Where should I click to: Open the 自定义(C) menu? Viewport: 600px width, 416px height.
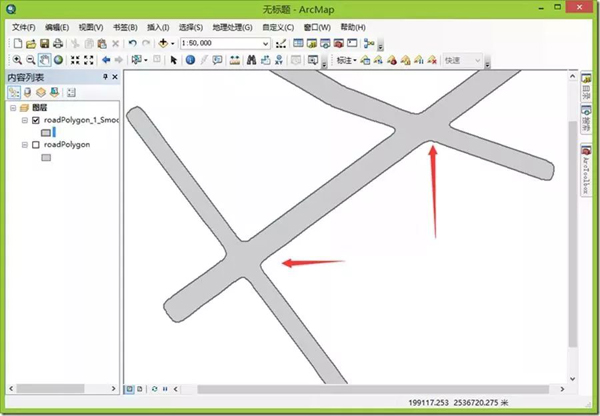[x=278, y=28]
